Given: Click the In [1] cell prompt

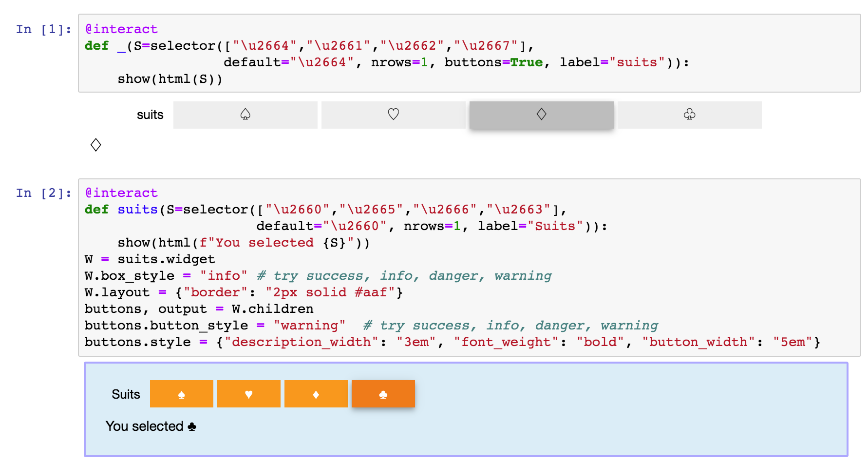Looking at the screenshot, I should [43, 29].
